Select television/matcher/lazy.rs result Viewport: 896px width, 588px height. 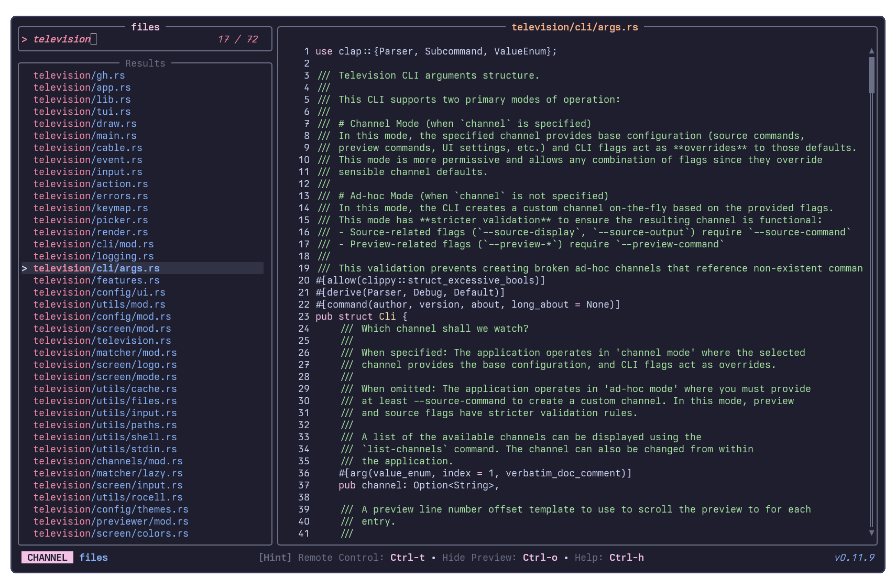coord(108,473)
